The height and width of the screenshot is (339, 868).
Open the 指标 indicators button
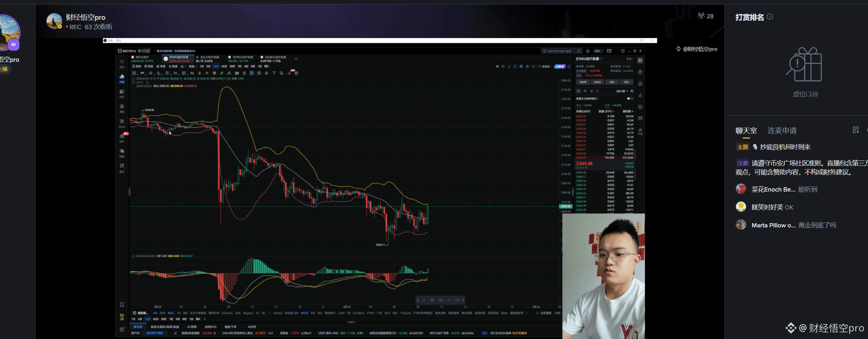pos(137,66)
